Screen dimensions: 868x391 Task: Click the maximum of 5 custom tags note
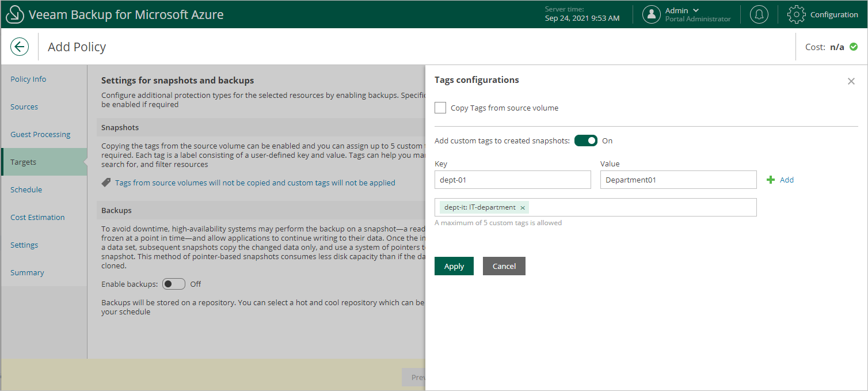point(498,222)
